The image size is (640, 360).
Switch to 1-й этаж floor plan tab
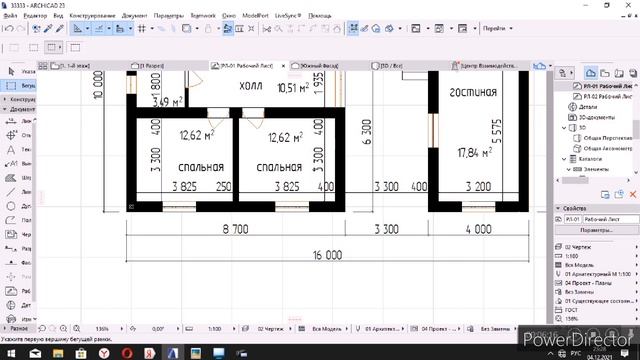coord(75,66)
